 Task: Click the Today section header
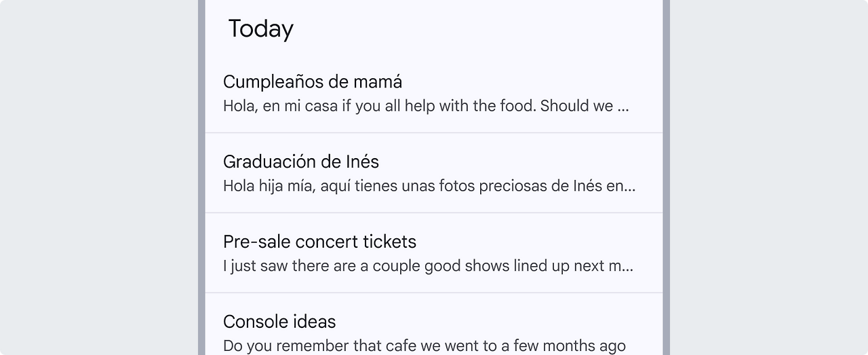click(261, 29)
